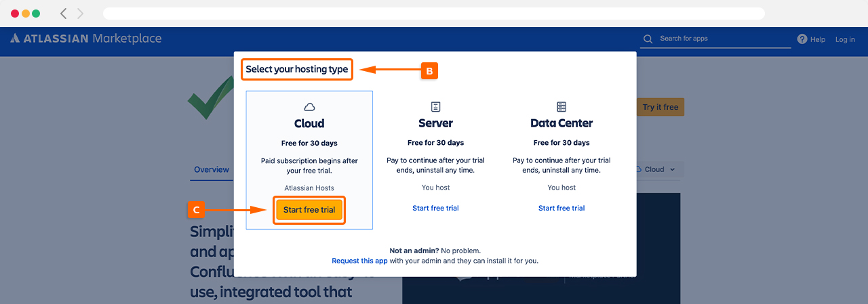Focus the Search for apps field
Image resolution: width=868 pixels, height=304 pixels.
[x=722, y=39]
